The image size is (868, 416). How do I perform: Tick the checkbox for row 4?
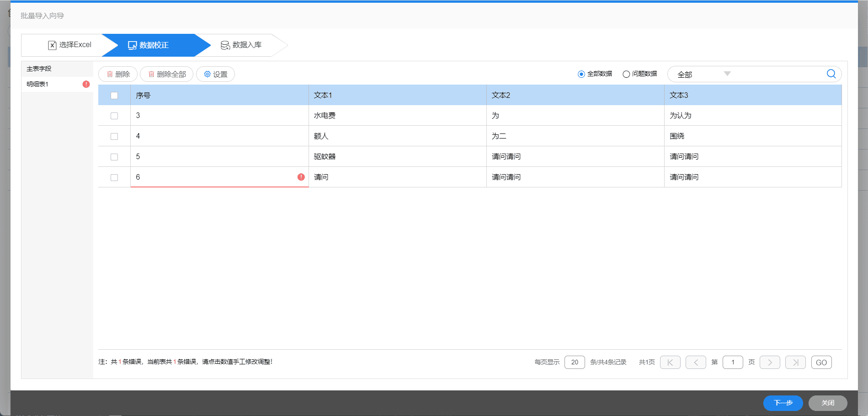pos(114,136)
